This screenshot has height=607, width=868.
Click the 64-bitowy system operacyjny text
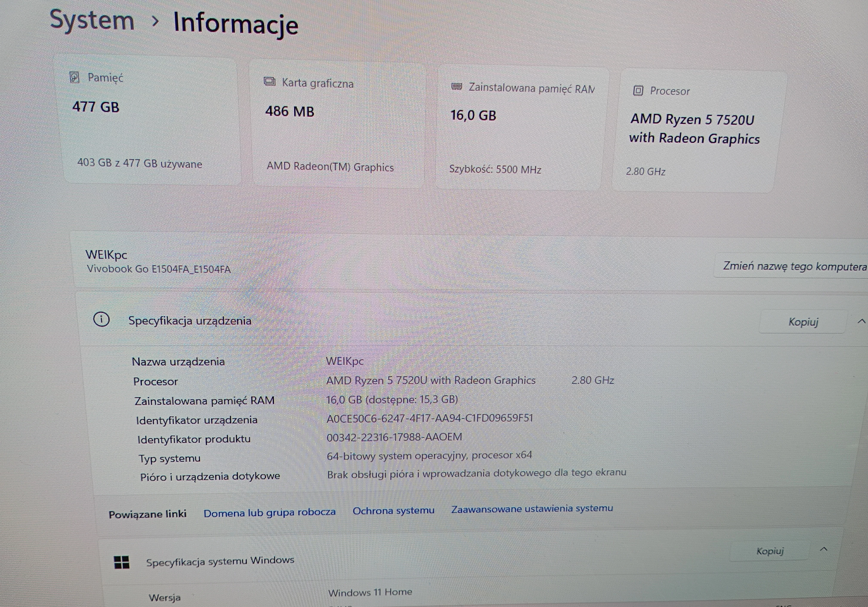(x=429, y=455)
